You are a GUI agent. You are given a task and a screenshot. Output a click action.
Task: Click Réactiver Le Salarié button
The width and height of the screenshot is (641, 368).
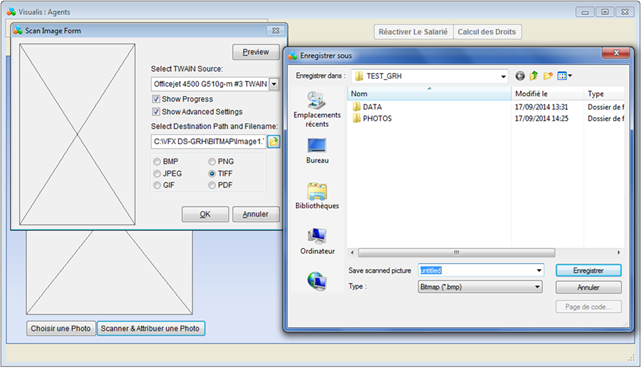[413, 32]
